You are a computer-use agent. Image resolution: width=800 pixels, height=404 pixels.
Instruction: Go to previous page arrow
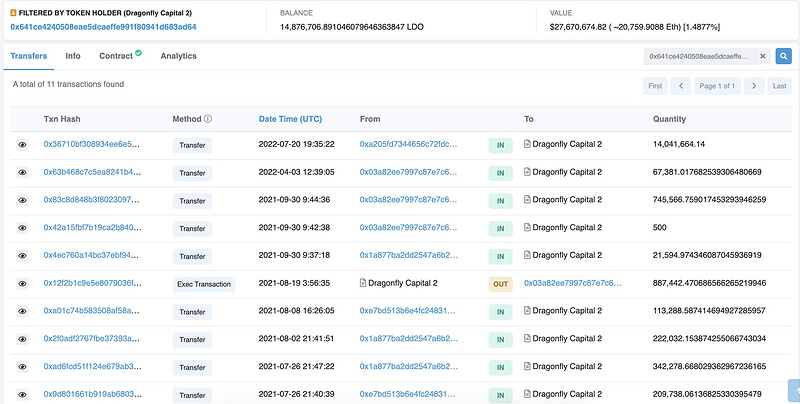tap(681, 86)
